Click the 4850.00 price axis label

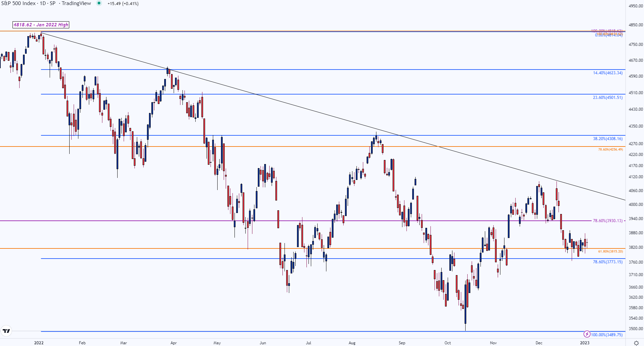[x=636, y=25]
